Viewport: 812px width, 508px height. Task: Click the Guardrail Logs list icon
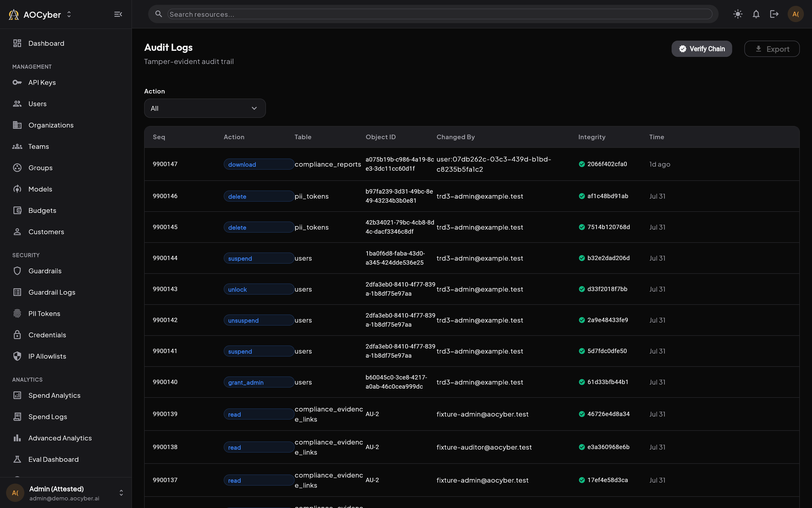pyautogui.click(x=17, y=292)
